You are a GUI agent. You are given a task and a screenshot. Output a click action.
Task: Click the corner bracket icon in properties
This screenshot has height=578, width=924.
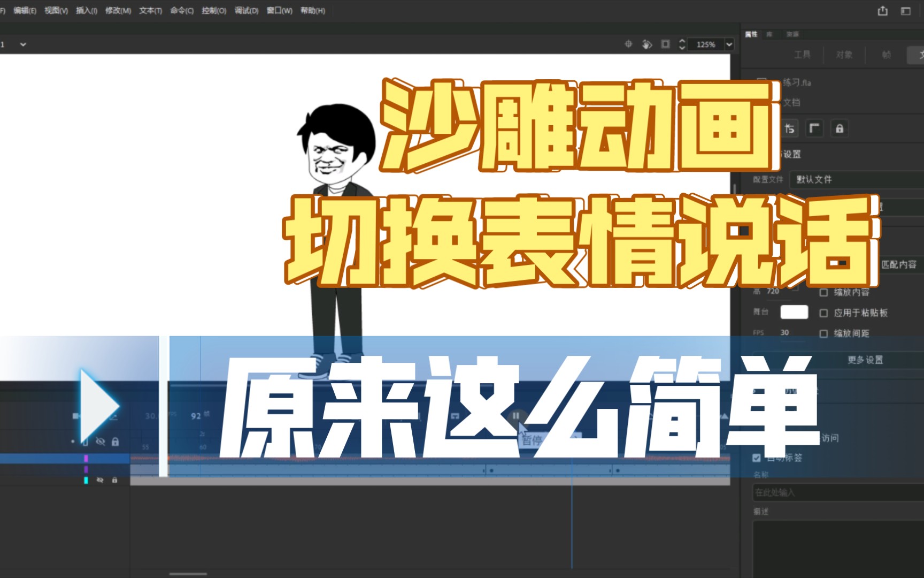[814, 128]
